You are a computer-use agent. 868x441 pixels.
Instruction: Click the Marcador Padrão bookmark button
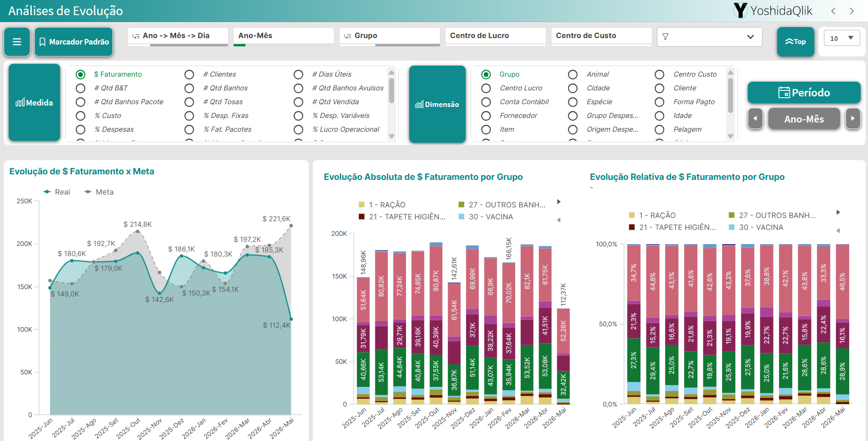point(74,42)
